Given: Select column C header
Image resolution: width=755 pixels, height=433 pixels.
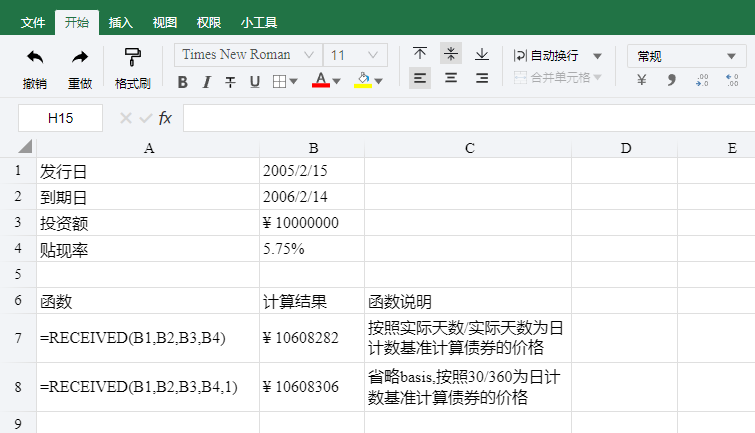Looking at the screenshot, I should pos(469,148).
